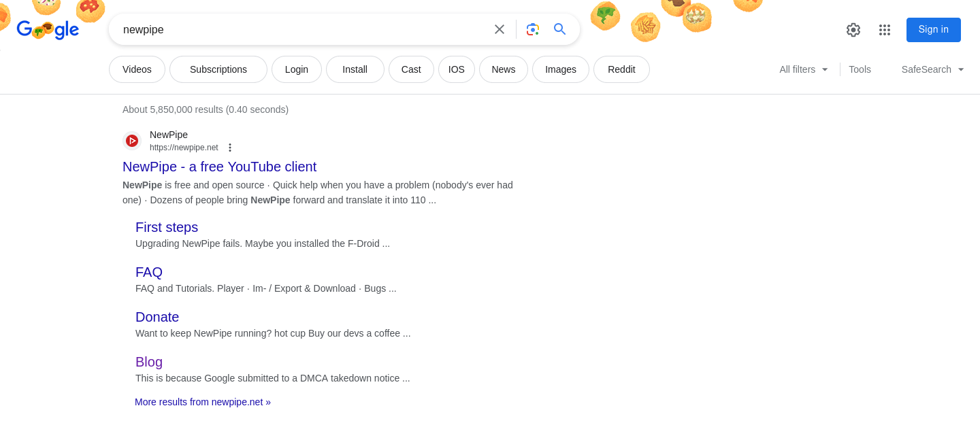The width and height of the screenshot is (980, 423).
Task: Select the Login filter chip
Action: click(297, 69)
